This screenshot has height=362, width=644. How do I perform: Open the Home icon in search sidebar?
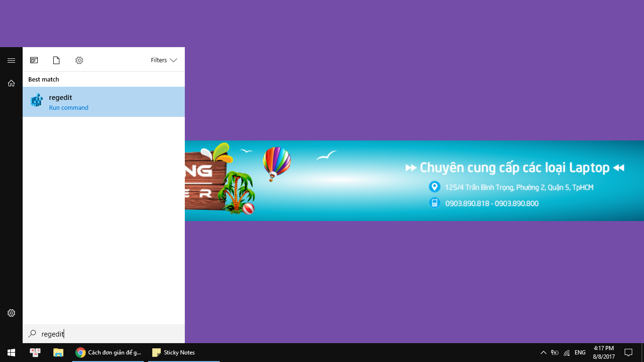coord(11,83)
